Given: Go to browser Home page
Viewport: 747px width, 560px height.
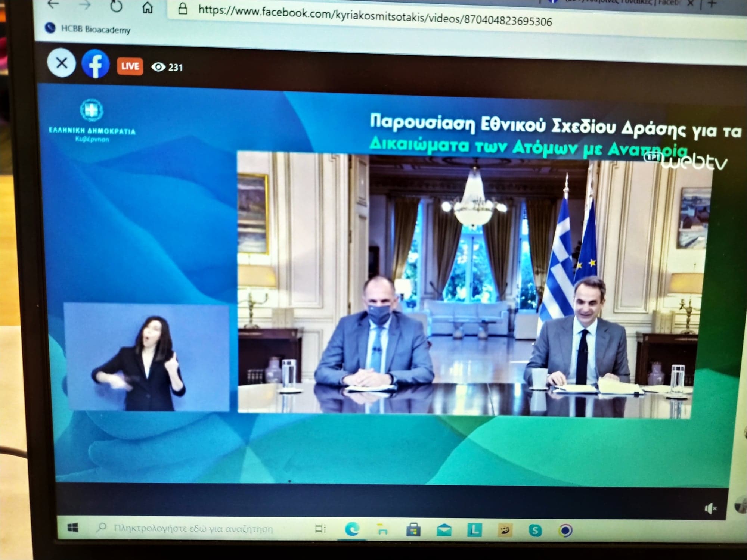Looking at the screenshot, I should point(148,7).
